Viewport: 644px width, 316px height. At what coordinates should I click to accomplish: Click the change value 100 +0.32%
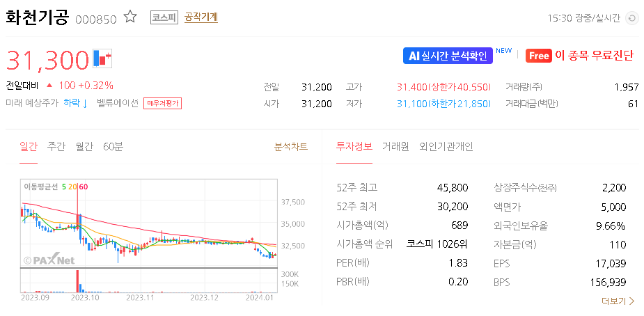[x=86, y=86]
